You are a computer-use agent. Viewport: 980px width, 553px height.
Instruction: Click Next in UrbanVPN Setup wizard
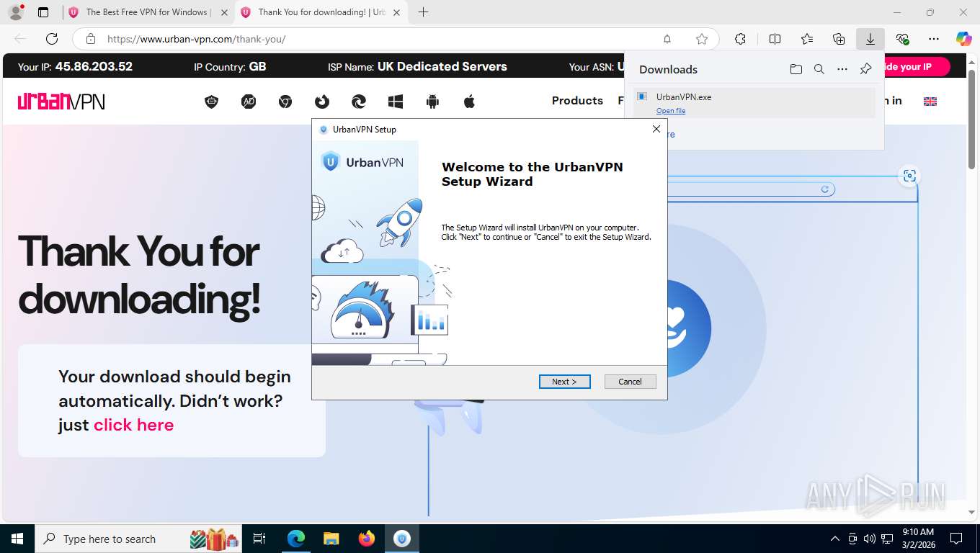[x=564, y=382]
